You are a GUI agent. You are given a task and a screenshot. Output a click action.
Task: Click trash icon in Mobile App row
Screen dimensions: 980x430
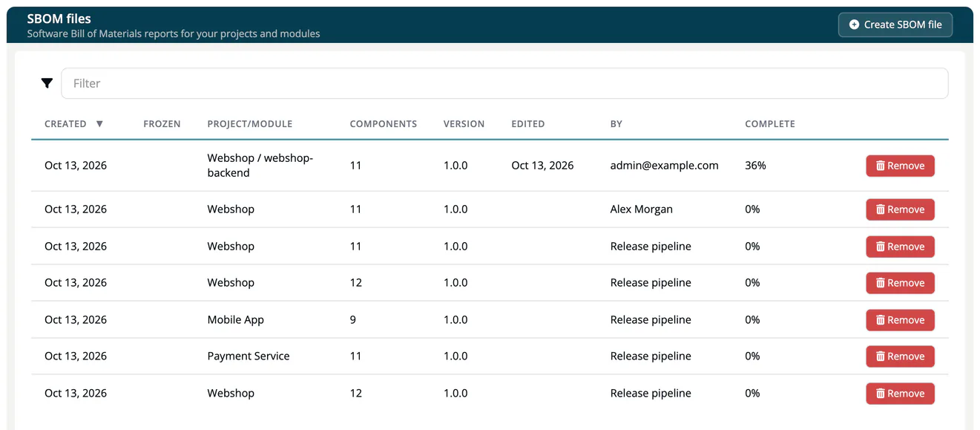tap(881, 320)
